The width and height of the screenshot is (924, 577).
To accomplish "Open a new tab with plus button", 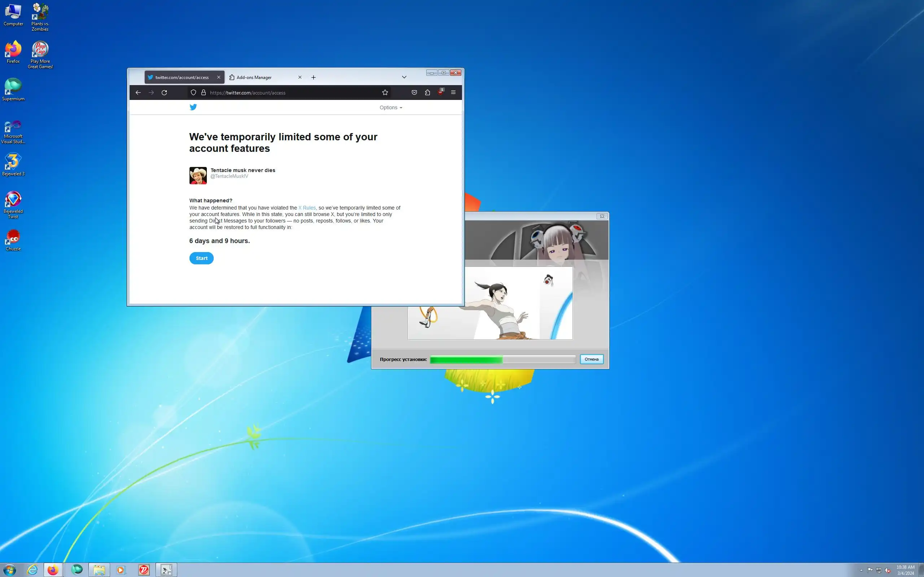I will pos(313,78).
